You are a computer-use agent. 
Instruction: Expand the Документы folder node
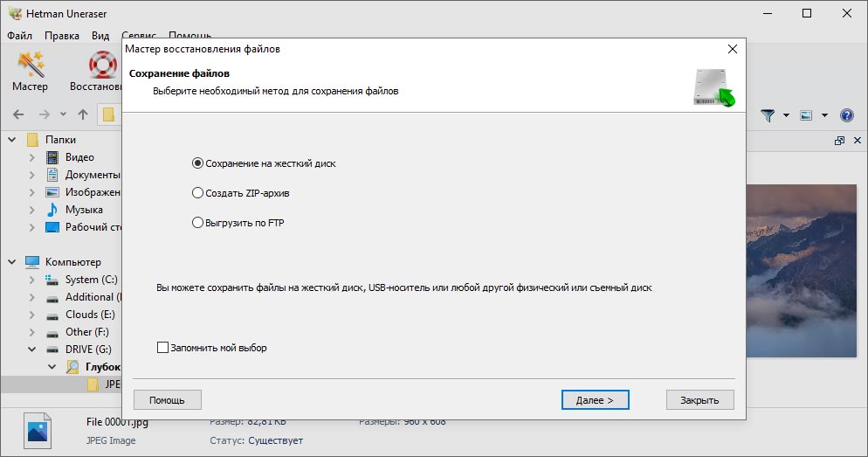31,175
